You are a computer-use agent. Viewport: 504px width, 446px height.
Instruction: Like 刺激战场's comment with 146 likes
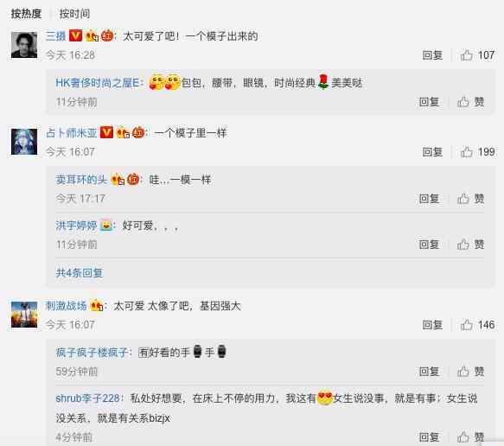477,325
